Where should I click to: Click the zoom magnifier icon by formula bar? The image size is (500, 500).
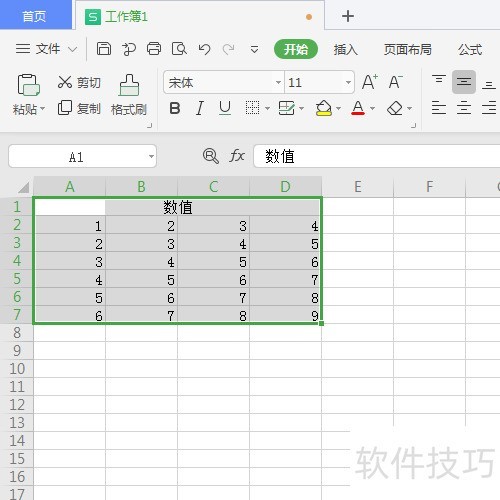(x=211, y=156)
